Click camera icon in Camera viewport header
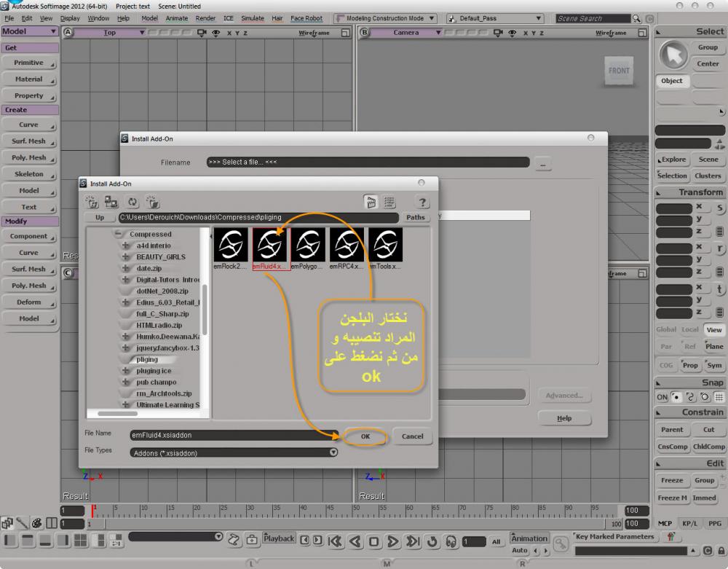 (x=498, y=33)
